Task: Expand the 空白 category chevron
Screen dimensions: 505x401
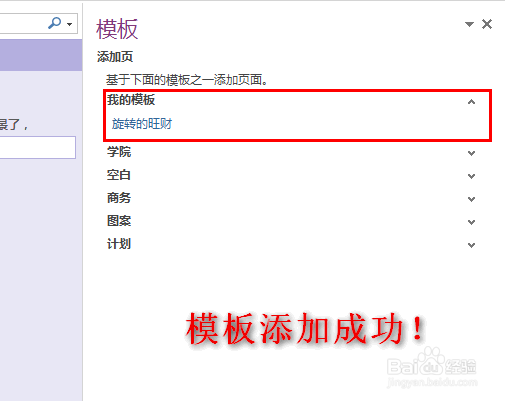Action: (471, 176)
